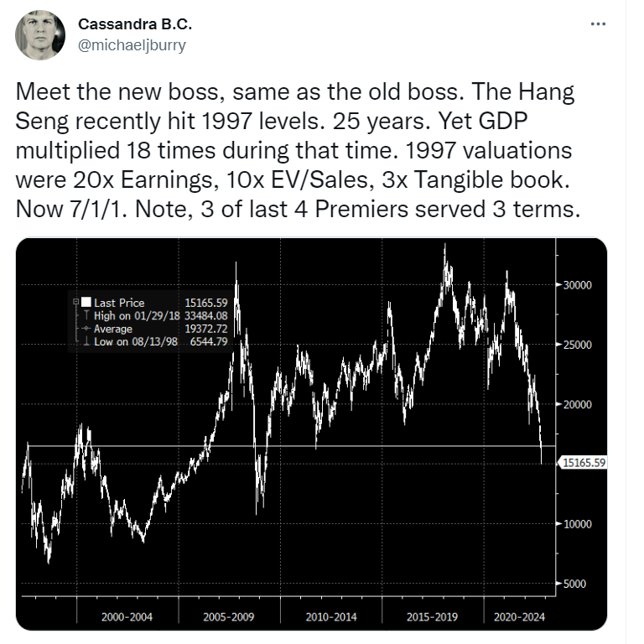The width and height of the screenshot is (644, 644).
Task: Click the 15165.59 current price tag
Action: [x=582, y=463]
